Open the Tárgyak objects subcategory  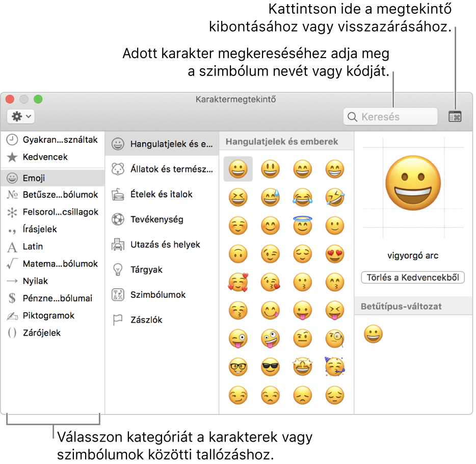tap(162, 270)
